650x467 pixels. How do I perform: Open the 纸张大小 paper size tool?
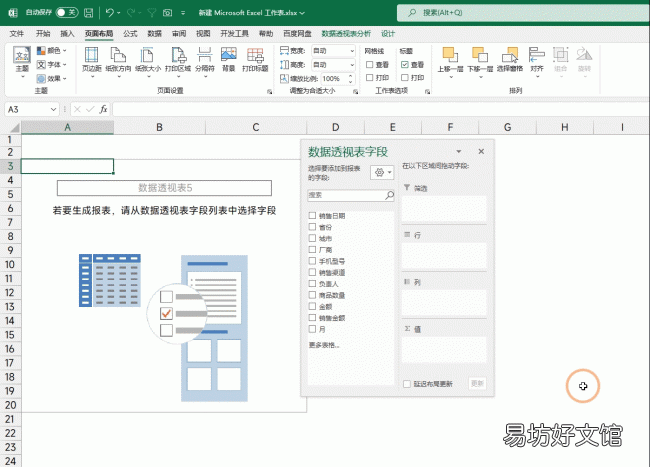148,60
